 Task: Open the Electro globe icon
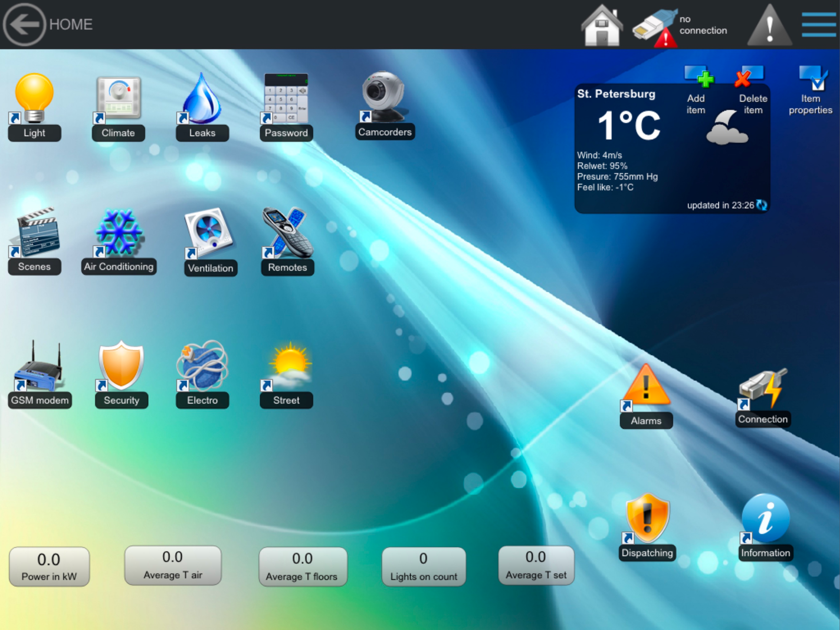202,365
